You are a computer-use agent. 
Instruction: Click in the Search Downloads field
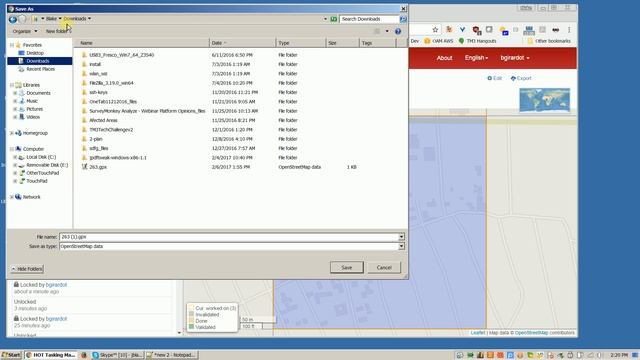[x=369, y=19]
